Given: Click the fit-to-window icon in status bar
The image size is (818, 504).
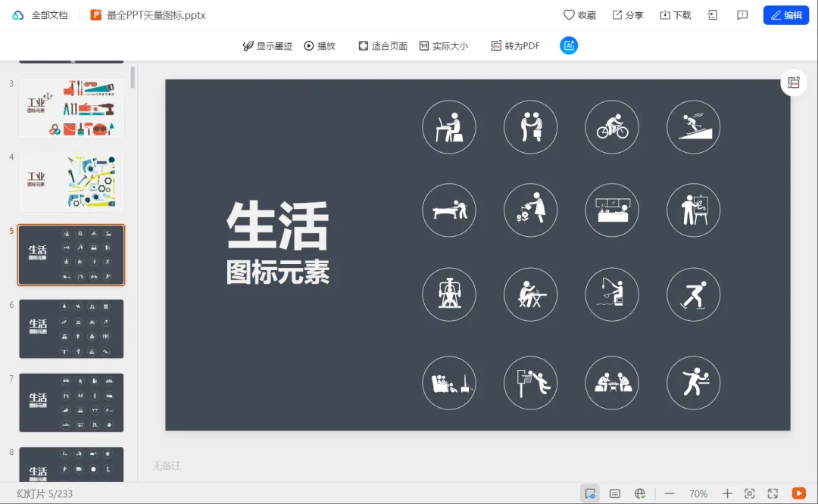Looking at the screenshot, I should click(750, 493).
